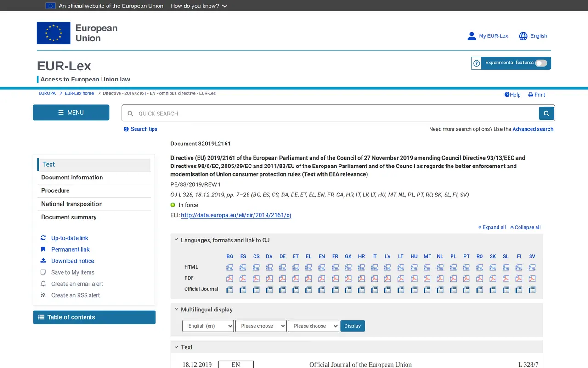Viewport: 588px width, 368px height.
Task: Open the ELI data.europa.eu link
Action: (x=236, y=215)
